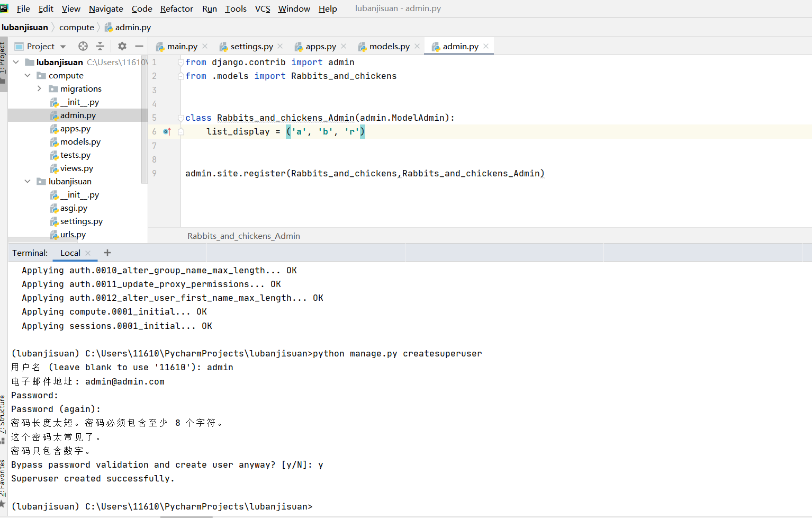Open the Navigate menu
The image size is (812, 518).
coord(106,8)
